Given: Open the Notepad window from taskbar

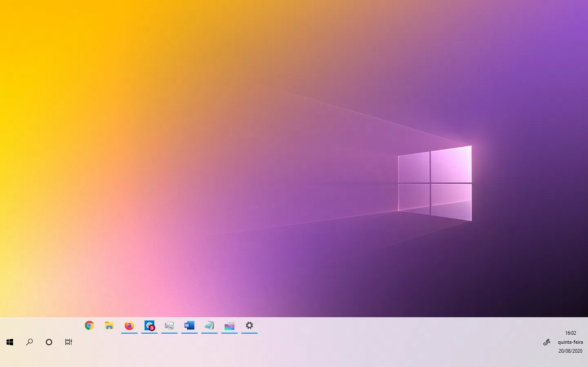Looking at the screenshot, I should (209, 325).
